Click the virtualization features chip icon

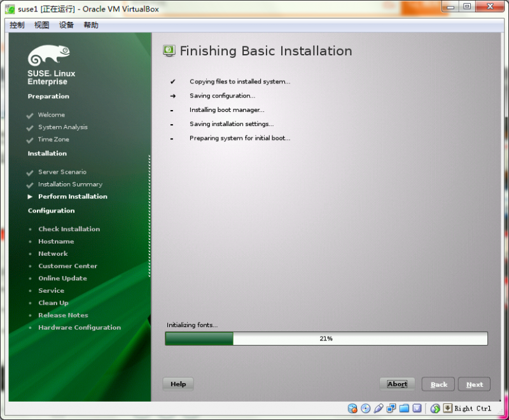pos(417,408)
